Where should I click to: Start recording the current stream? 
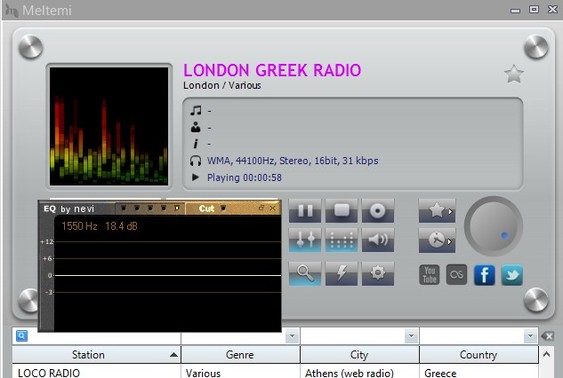point(378,211)
